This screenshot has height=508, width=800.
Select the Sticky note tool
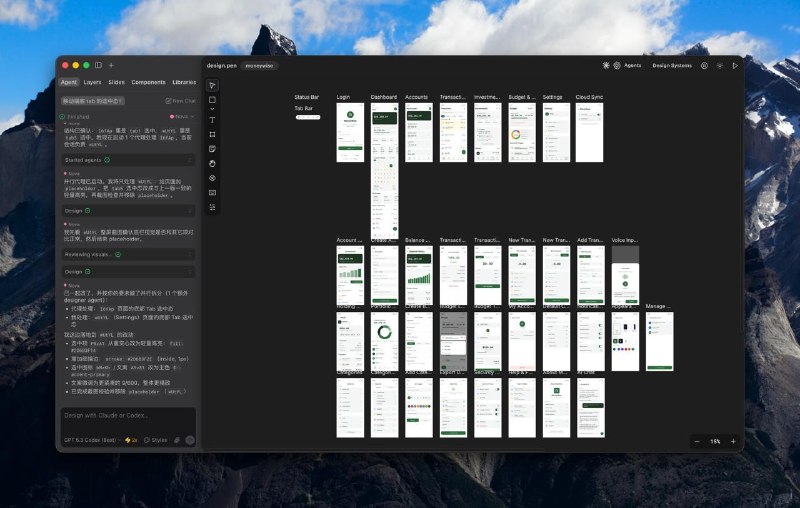(x=212, y=148)
